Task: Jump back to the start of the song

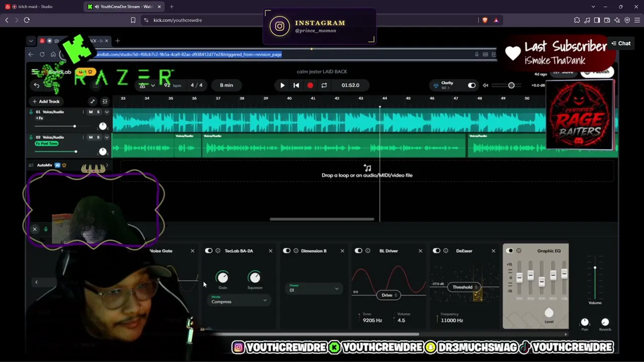Action: (x=296, y=85)
